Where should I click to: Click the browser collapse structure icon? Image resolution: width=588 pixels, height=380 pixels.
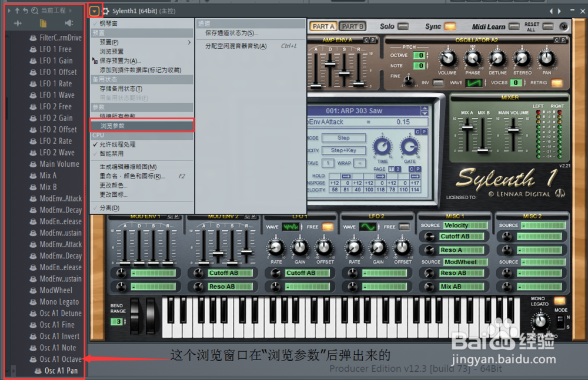pyautogui.click(x=18, y=23)
